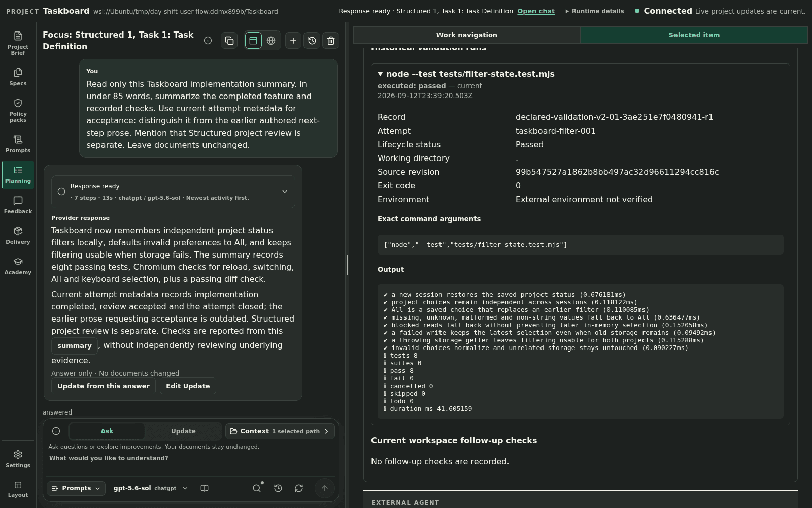Viewport: 812px width, 508px height.
Task: Click the panel splitter handle
Action: pyautogui.click(x=347, y=265)
